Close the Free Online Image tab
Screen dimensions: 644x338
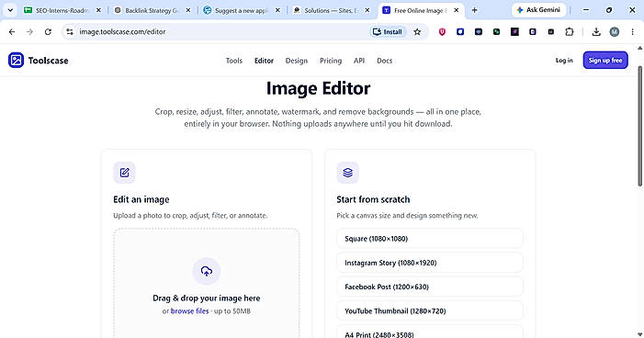click(457, 10)
